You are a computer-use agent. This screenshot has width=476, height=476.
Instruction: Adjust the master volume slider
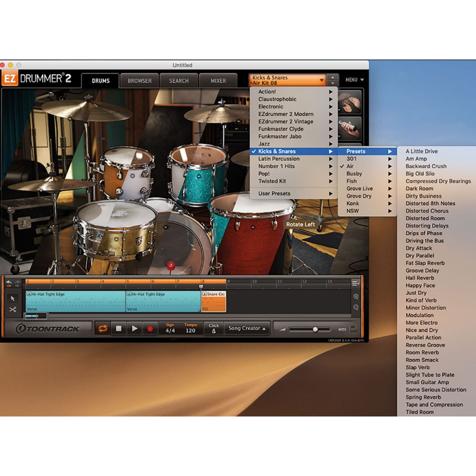tap(315, 328)
